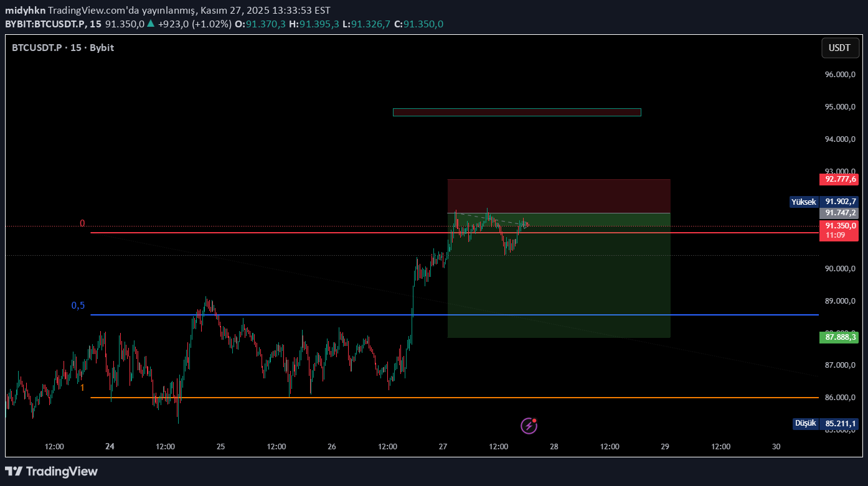This screenshot has height=486, width=868.
Task: Click the blue 0,5 Fibonacci level label
Action: [x=78, y=306]
